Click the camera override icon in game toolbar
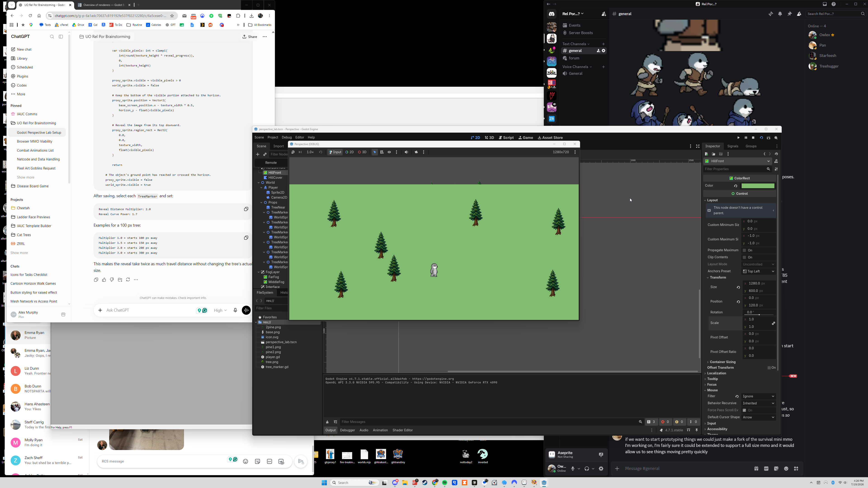This screenshot has height=488, width=868. [x=416, y=152]
